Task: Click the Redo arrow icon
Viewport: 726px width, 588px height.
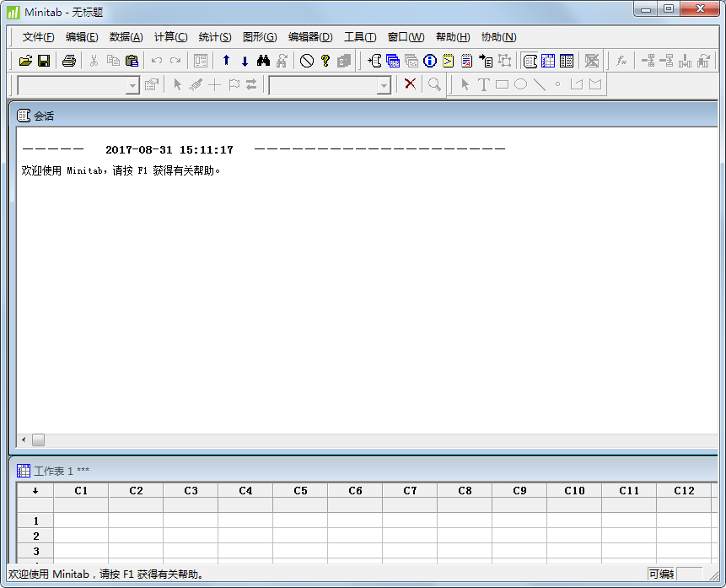Action: (x=175, y=61)
